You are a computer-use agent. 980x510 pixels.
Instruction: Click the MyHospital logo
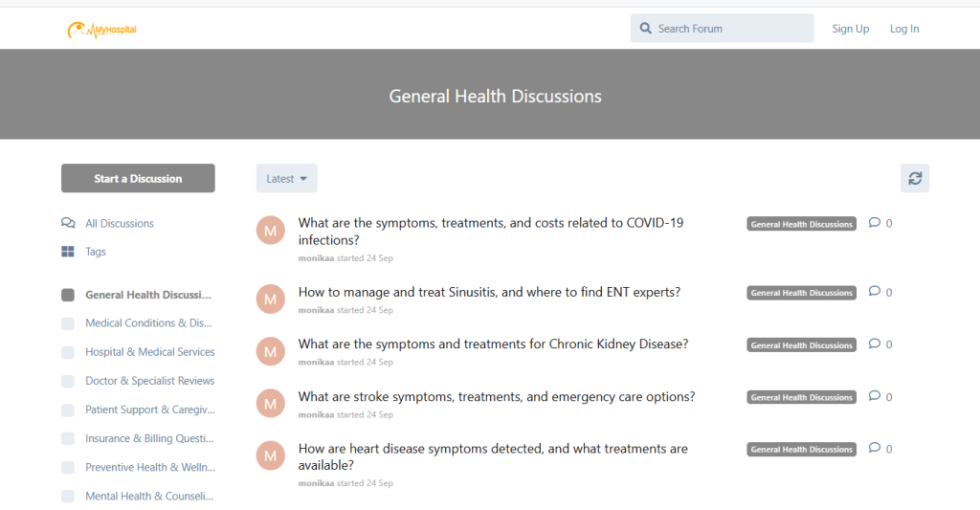click(102, 30)
